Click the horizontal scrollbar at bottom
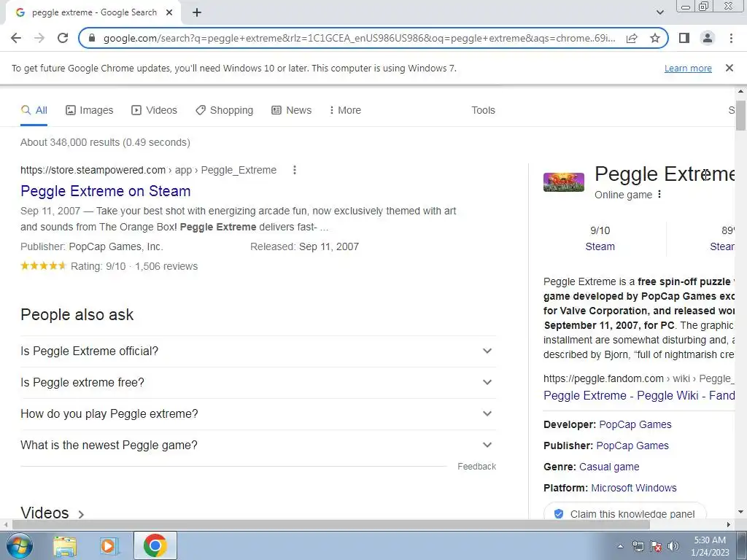Image resolution: width=747 pixels, height=560 pixels. (x=331, y=525)
